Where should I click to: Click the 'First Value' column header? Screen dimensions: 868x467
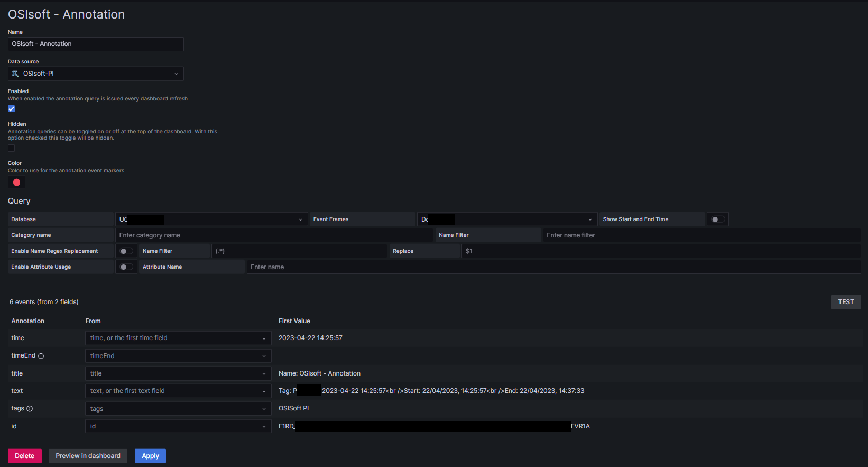294,321
